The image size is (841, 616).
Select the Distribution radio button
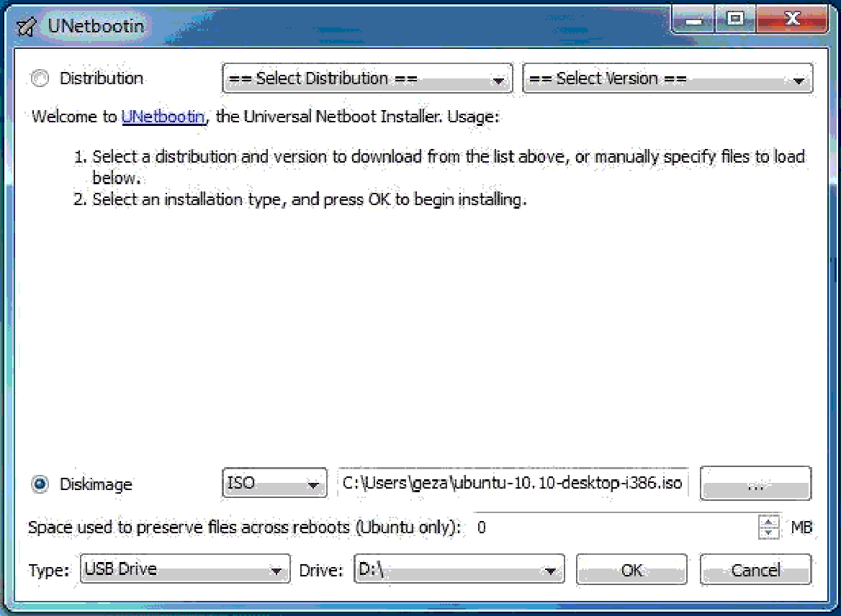click(x=40, y=78)
